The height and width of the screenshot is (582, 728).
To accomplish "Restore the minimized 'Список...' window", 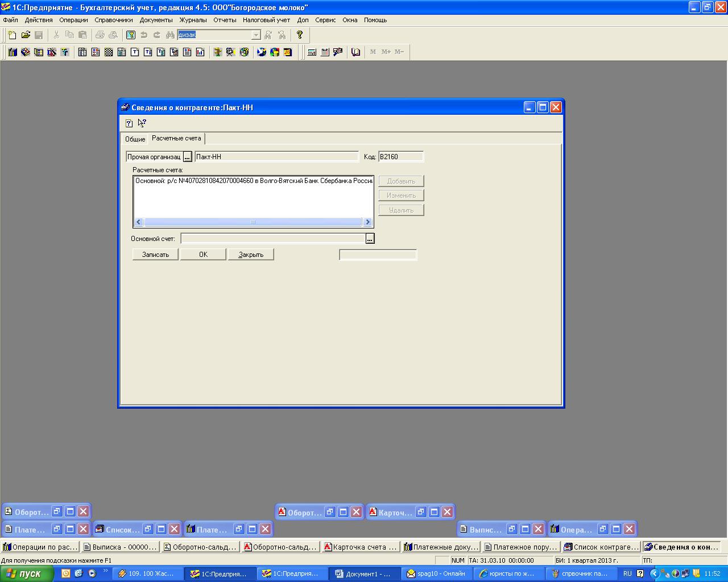I will tap(148, 529).
